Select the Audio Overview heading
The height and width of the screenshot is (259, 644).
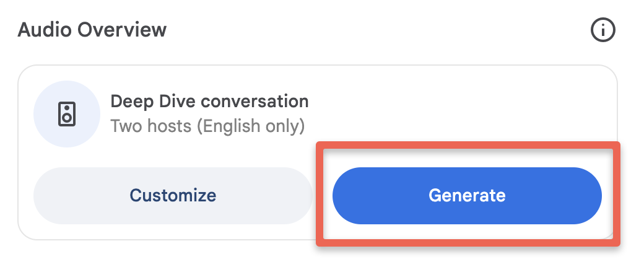pyautogui.click(x=92, y=30)
